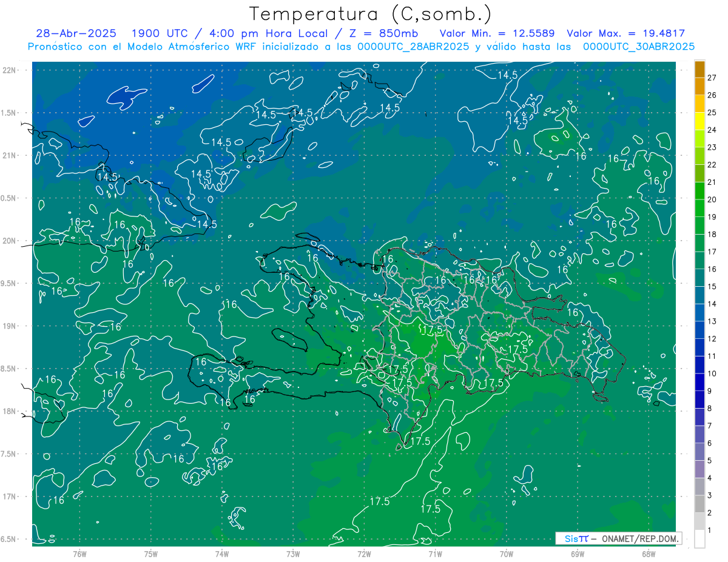
Task: Click the blue "Sis" logo text
Action: tap(571, 538)
